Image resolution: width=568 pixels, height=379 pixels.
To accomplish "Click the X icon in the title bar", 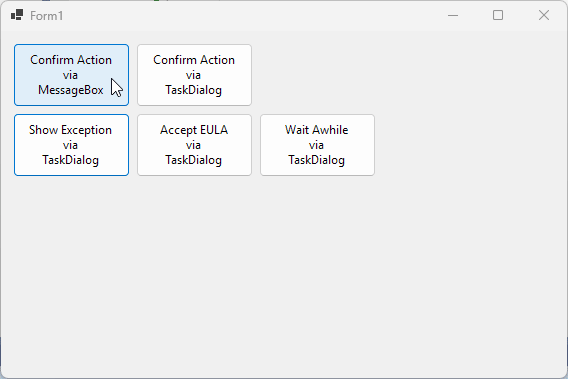I will tap(544, 15).
